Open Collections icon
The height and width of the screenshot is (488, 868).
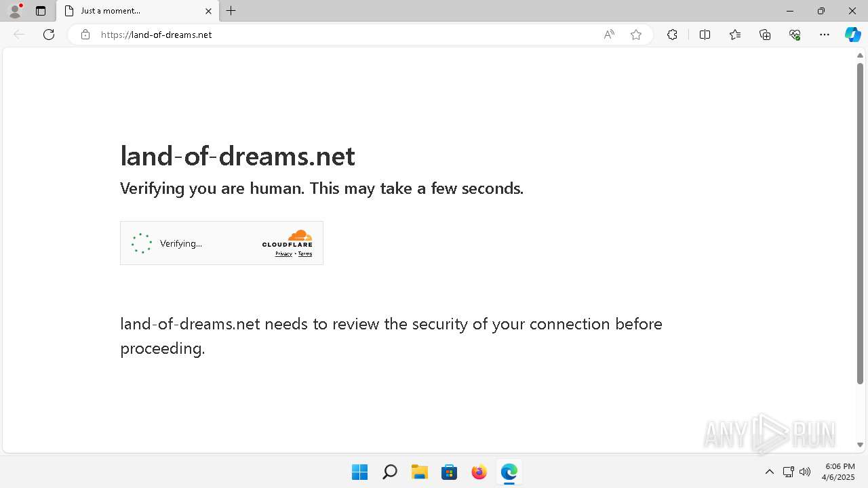[765, 35]
